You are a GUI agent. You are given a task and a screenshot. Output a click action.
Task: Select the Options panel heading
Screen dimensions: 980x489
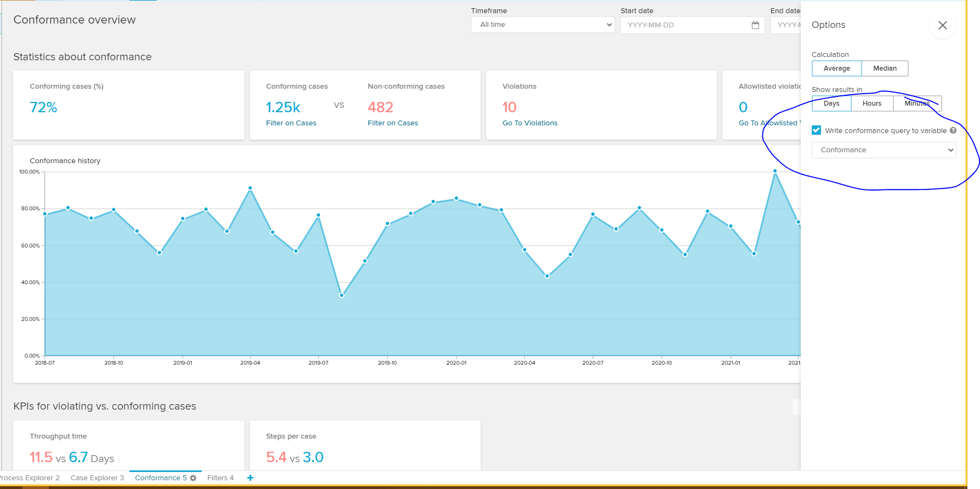828,25
